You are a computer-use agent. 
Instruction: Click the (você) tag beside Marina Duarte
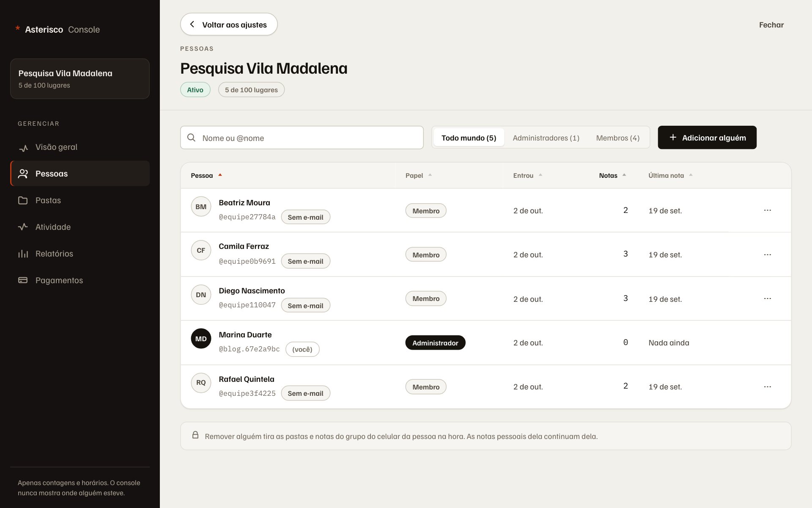point(302,349)
